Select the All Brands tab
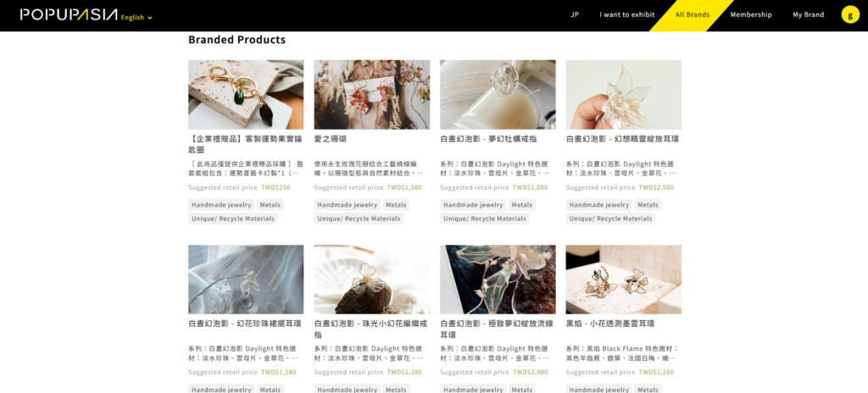Screen dimensions: 868x393 [x=692, y=15]
